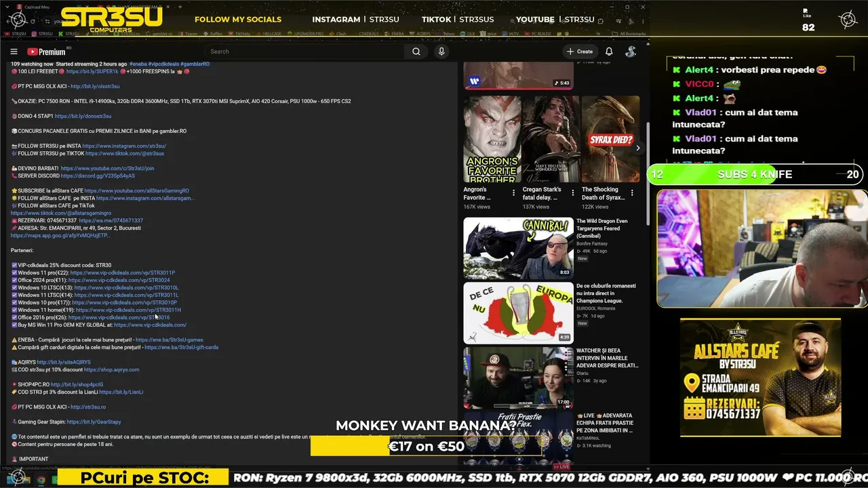Click the #vipcdkdeals hashtag

[163, 64]
